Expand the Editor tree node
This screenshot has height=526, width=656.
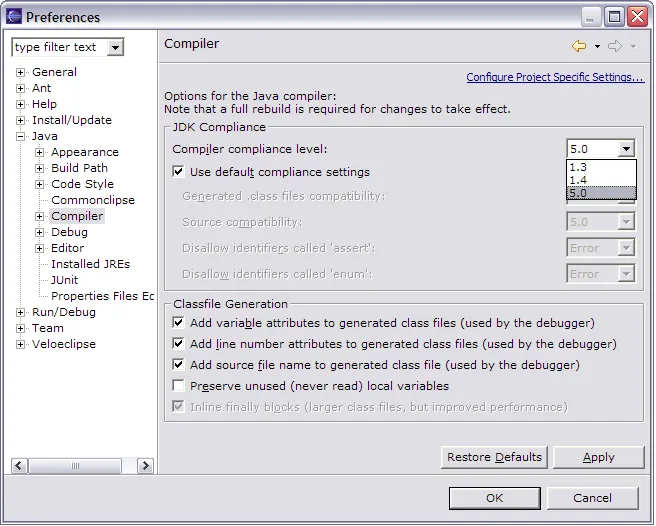point(39,248)
